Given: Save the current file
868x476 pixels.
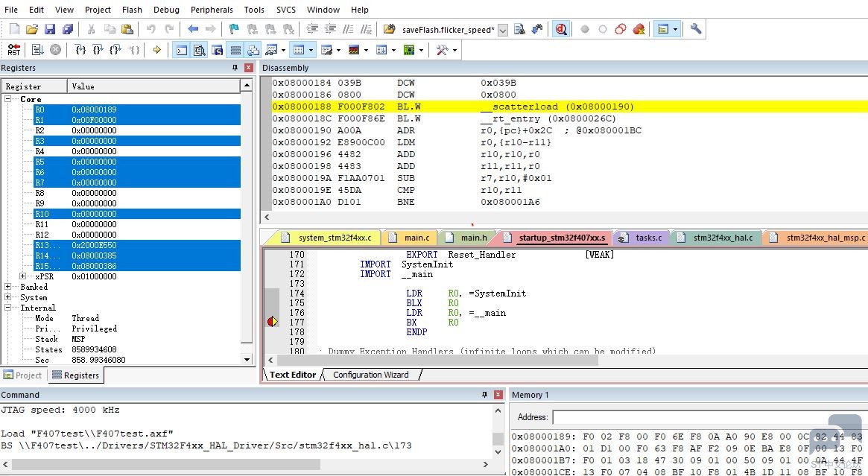Looking at the screenshot, I should 50,29.
